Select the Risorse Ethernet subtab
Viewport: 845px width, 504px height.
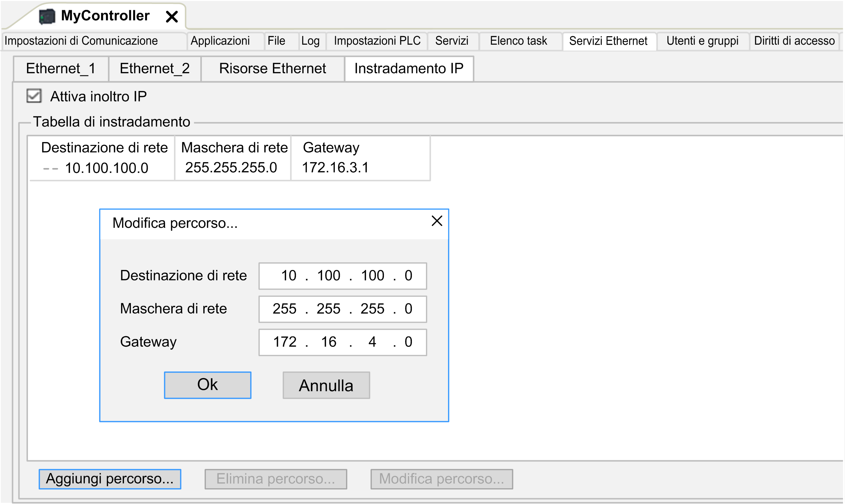[272, 69]
